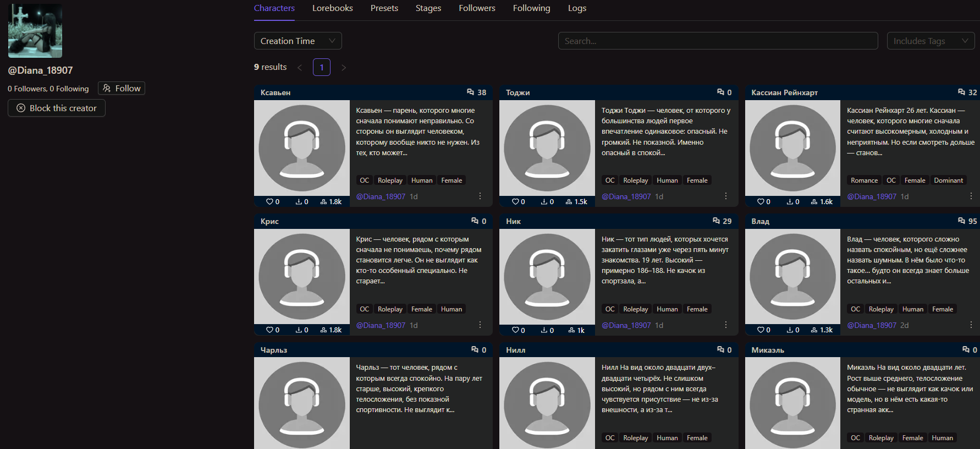The image size is (980, 449).
Task: Switch to the Lorebooks tab
Action: [x=333, y=8]
